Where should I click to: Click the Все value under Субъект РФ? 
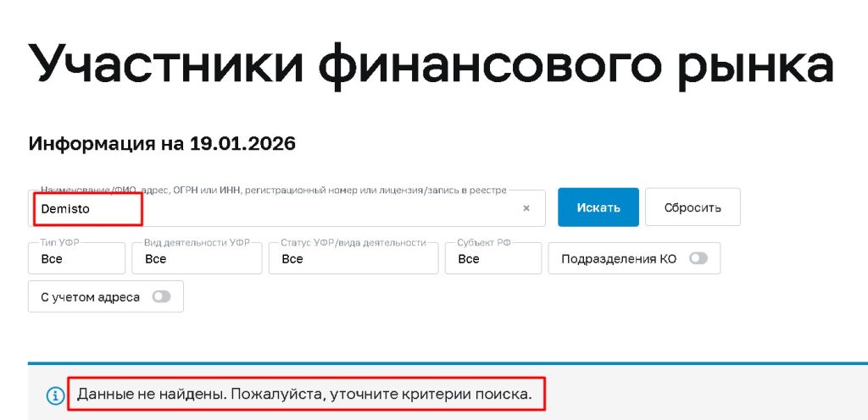(469, 259)
